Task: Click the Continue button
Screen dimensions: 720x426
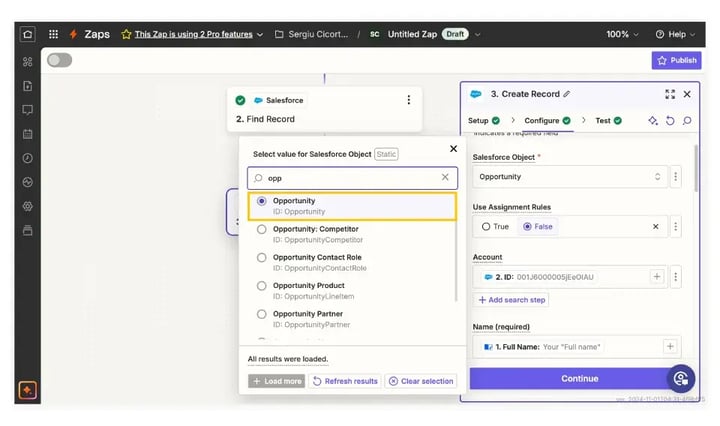Action: [x=579, y=378]
